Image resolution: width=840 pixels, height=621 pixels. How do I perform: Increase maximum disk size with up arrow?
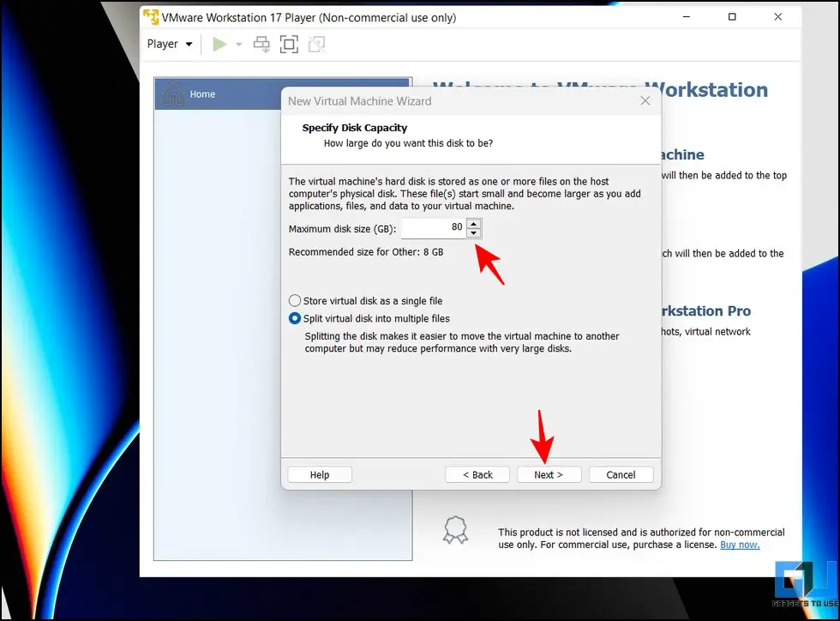coord(473,223)
